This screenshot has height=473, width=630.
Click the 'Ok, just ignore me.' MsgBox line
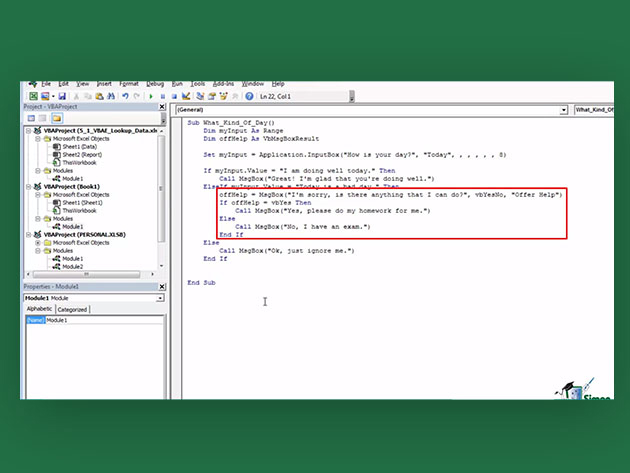click(x=287, y=250)
